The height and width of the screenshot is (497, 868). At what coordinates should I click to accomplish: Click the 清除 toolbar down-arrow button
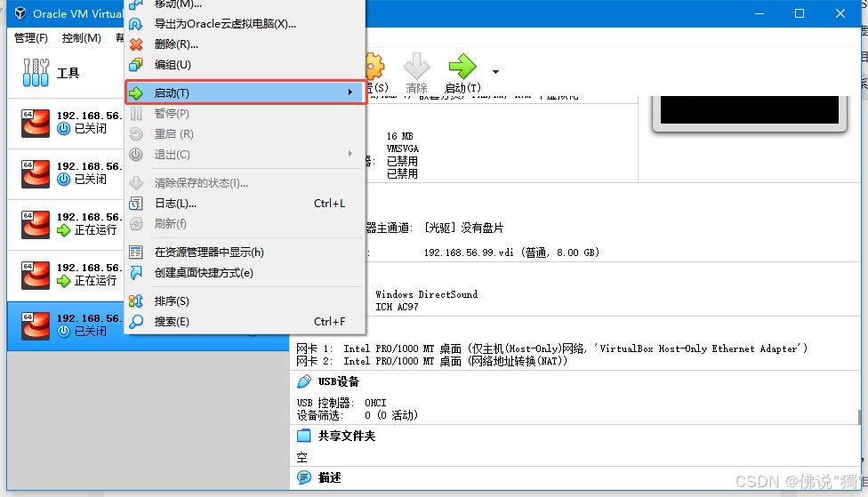[x=416, y=73]
